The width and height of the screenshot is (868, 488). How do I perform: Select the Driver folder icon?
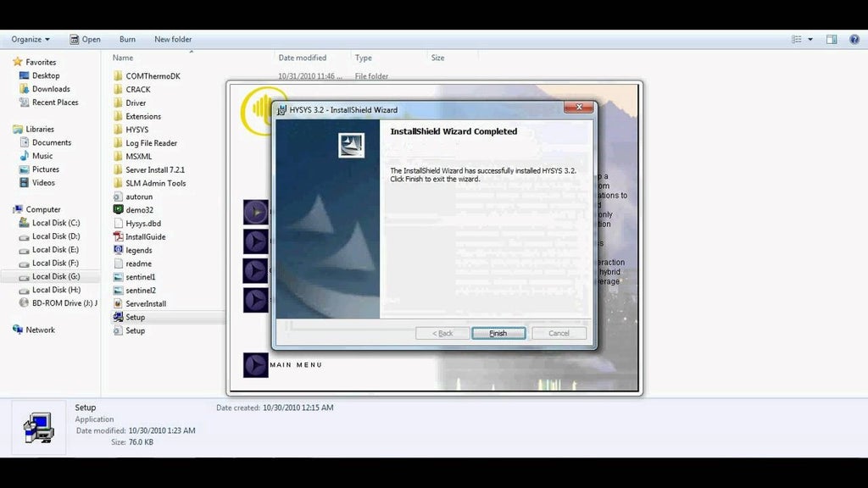[x=117, y=103]
